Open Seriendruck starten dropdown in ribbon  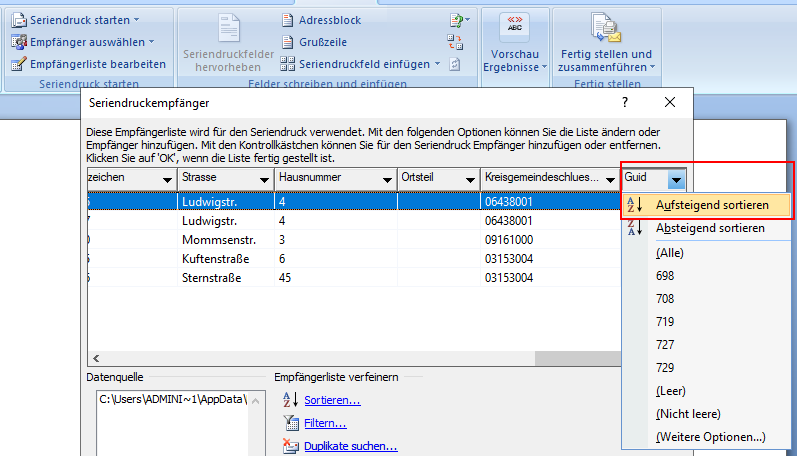click(x=85, y=20)
